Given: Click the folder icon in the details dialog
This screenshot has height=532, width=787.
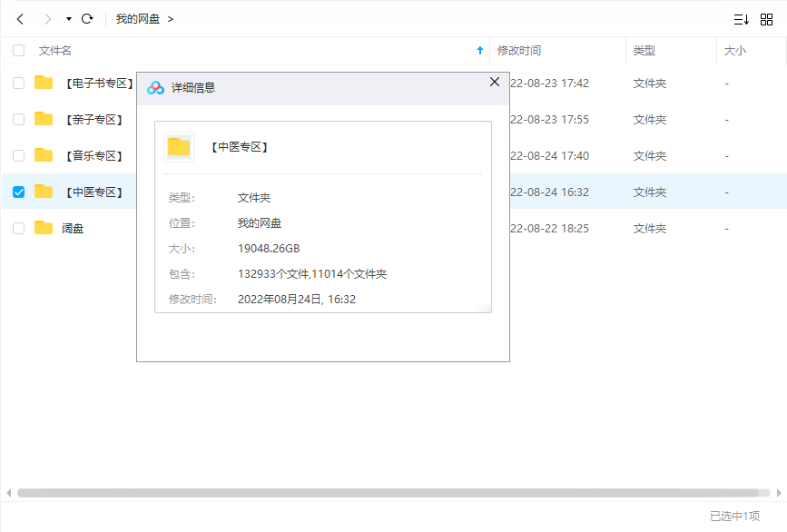Looking at the screenshot, I should click(179, 147).
